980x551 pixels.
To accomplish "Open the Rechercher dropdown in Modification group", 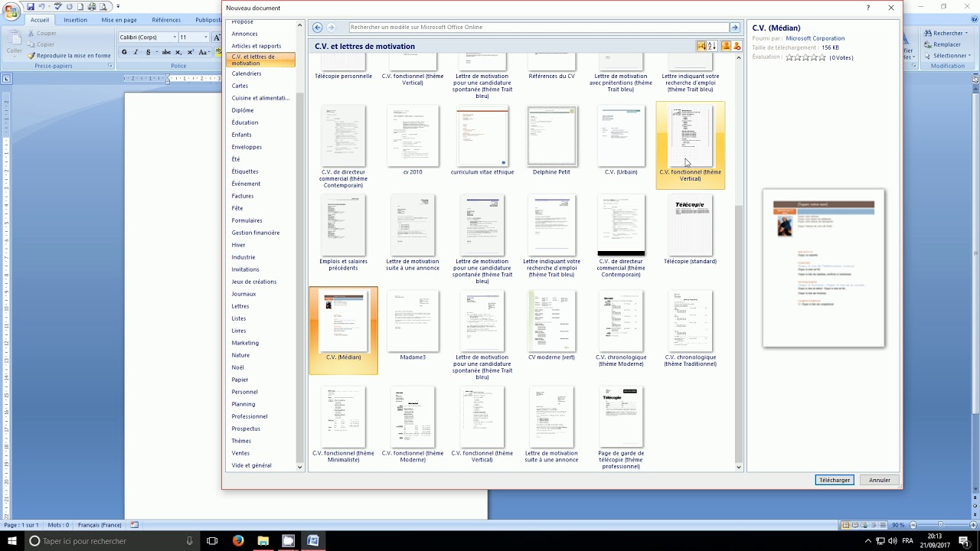I will (x=946, y=33).
